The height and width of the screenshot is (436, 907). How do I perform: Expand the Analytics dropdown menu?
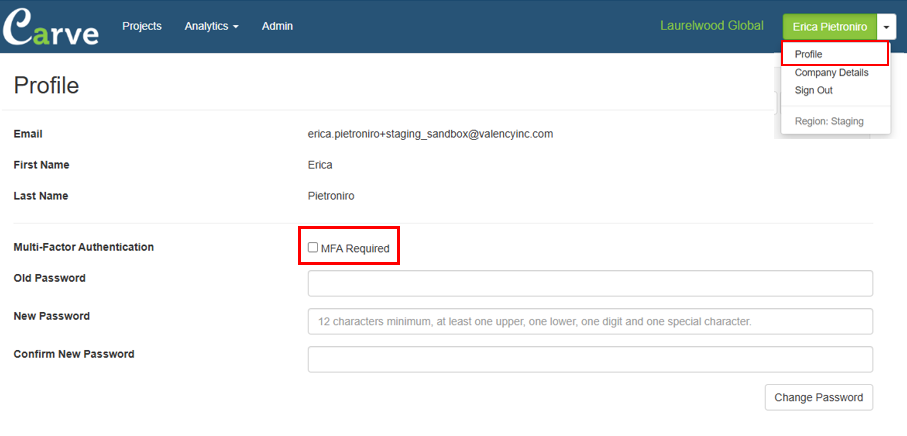coord(212,26)
